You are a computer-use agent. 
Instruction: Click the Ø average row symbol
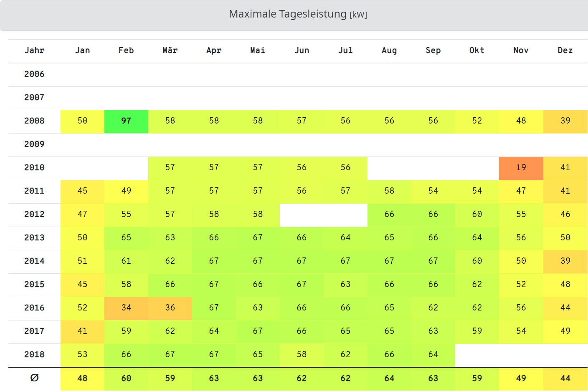pos(34,378)
